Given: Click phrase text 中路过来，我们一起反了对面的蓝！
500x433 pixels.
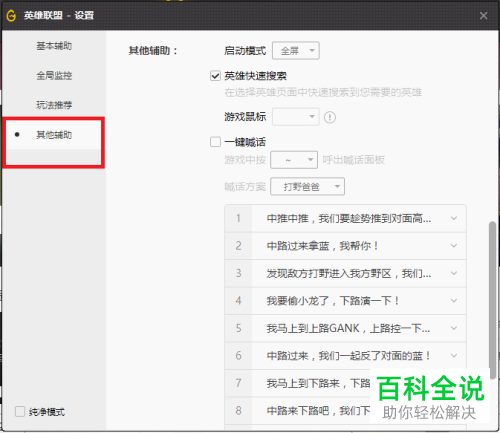Looking at the screenshot, I should click(x=349, y=356).
